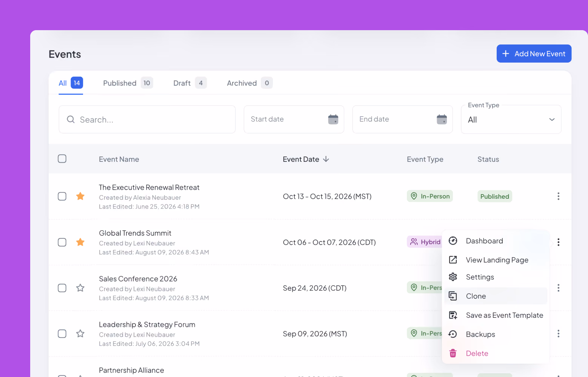Image resolution: width=588 pixels, height=377 pixels.
Task: Click the End date field
Action: coord(403,119)
